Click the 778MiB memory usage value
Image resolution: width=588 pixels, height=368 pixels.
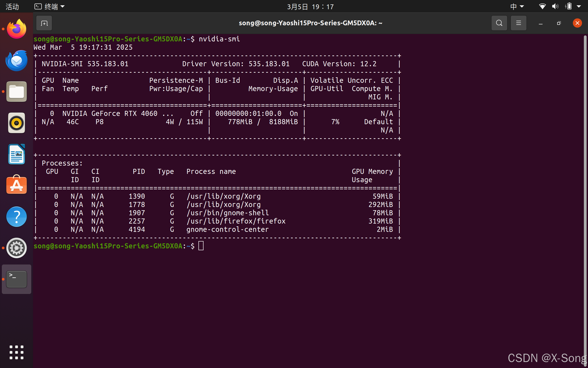tap(240, 122)
